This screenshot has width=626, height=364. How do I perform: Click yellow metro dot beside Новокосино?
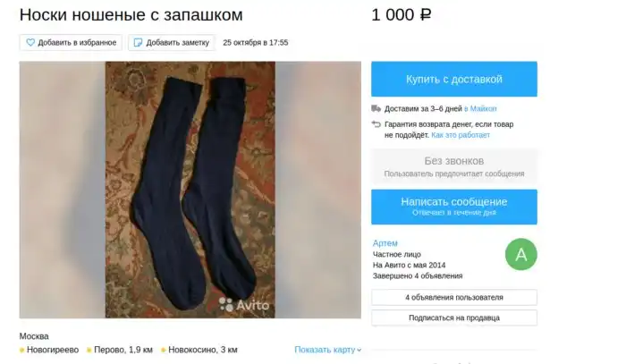tap(164, 351)
